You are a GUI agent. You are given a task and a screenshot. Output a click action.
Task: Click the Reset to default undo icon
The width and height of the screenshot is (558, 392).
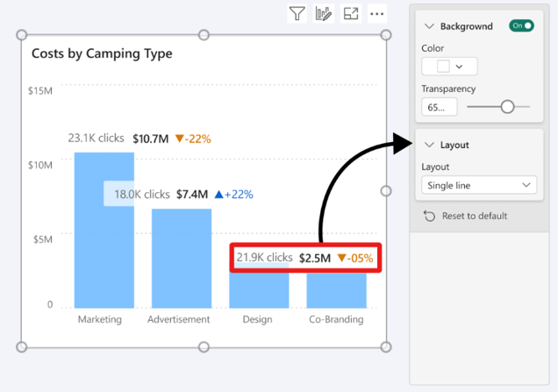point(430,216)
